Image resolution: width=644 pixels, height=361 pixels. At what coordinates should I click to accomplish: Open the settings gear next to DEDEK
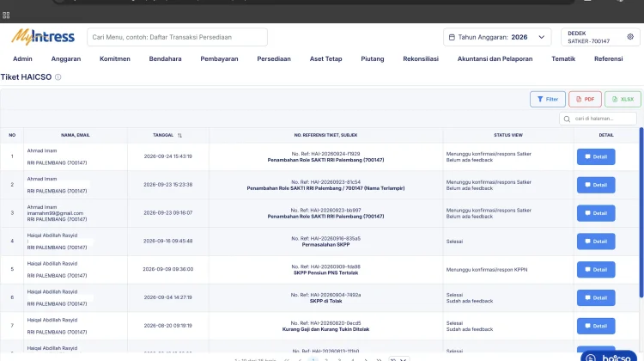(630, 37)
